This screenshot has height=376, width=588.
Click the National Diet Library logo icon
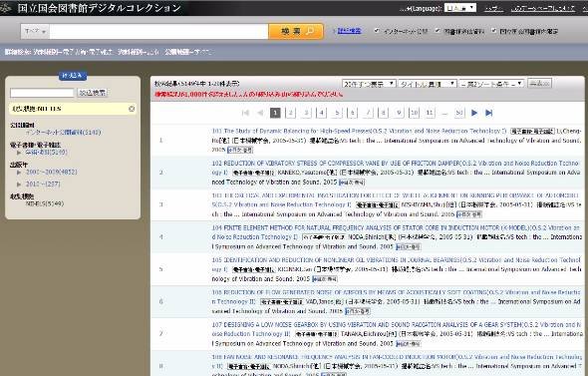(5, 8)
